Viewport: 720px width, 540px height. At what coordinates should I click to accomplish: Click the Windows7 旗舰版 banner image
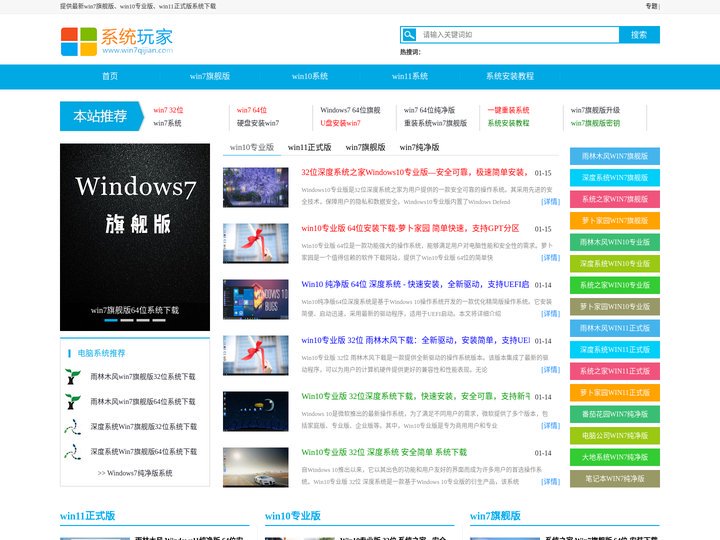point(135,237)
